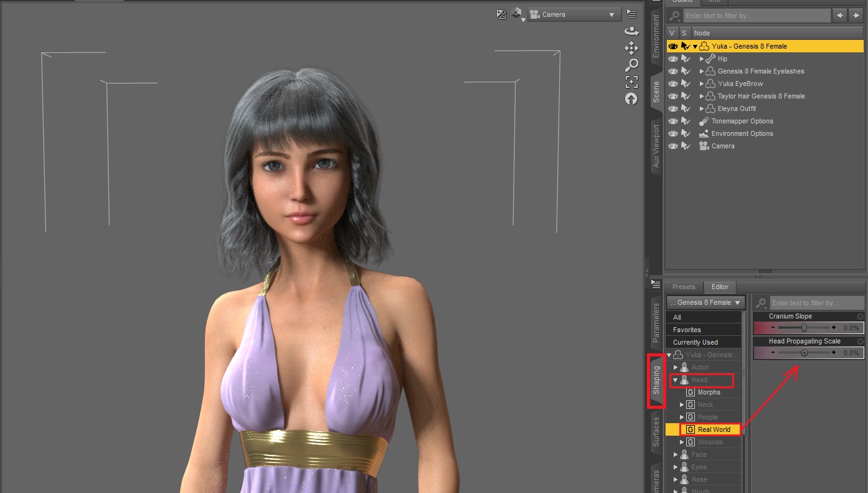Open the Shaping pane options menu icon
The image size is (868, 493).
(x=656, y=285)
